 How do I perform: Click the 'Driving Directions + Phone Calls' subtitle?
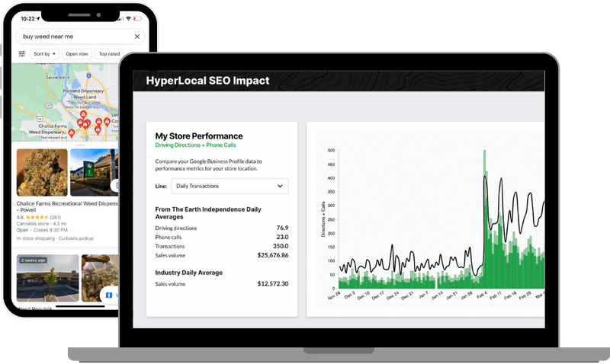pos(196,145)
